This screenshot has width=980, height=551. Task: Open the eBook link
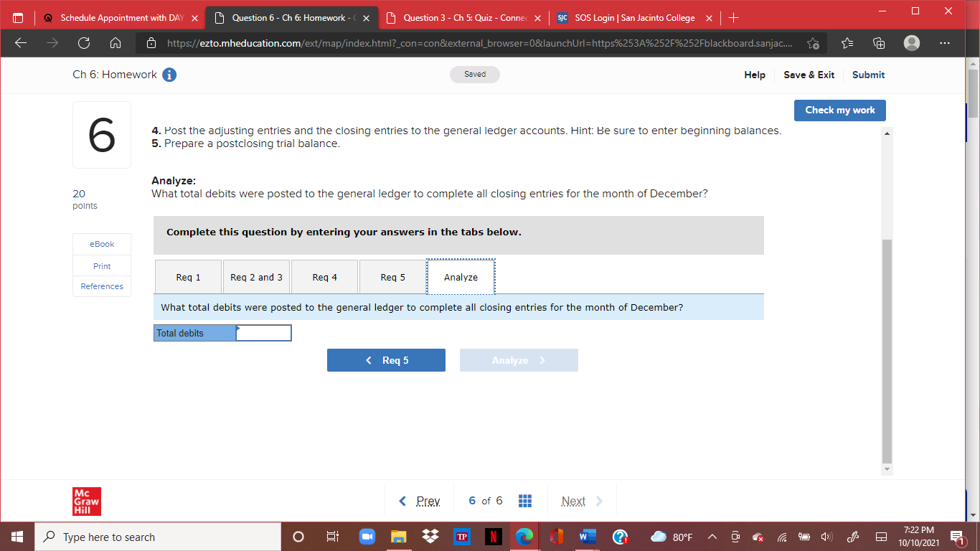[101, 244]
